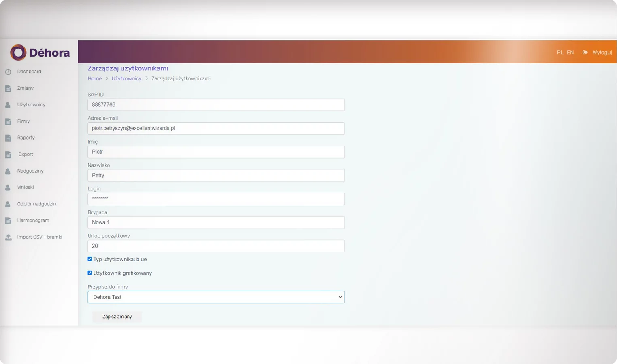Open Harmonogram in sidebar

pyautogui.click(x=33, y=220)
